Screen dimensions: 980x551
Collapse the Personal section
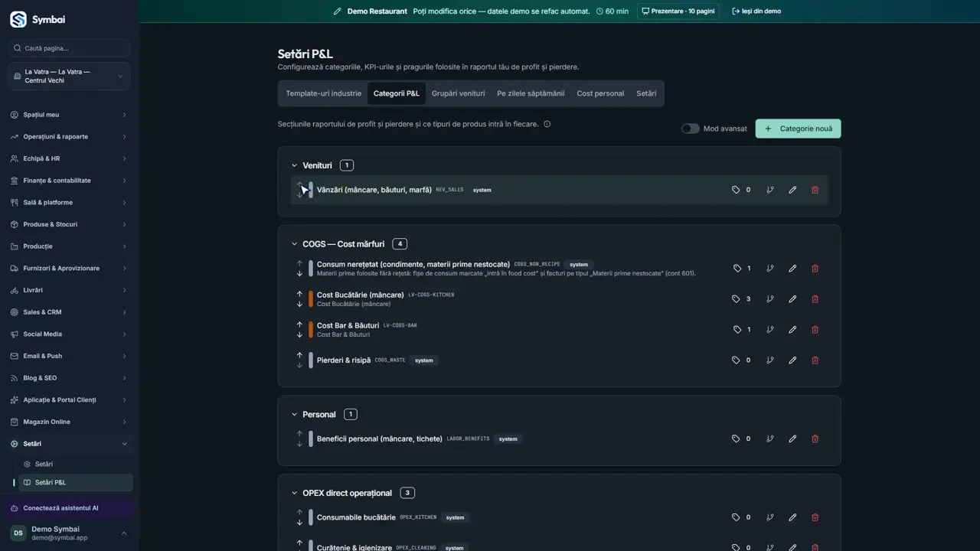pos(294,415)
